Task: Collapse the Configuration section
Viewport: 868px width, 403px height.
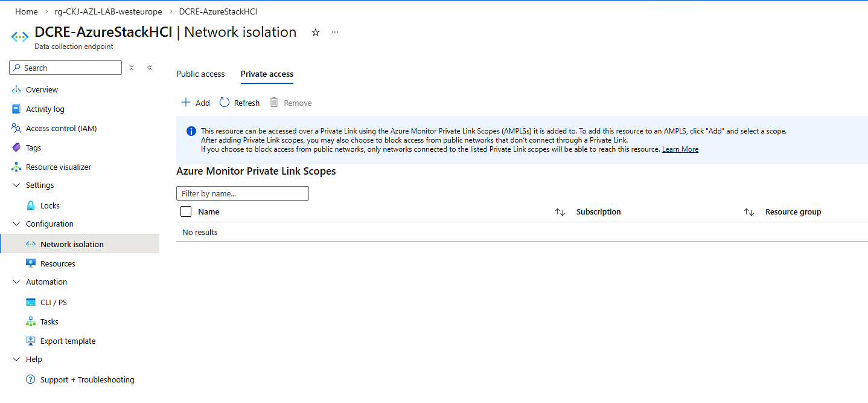Action: (16, 224)
